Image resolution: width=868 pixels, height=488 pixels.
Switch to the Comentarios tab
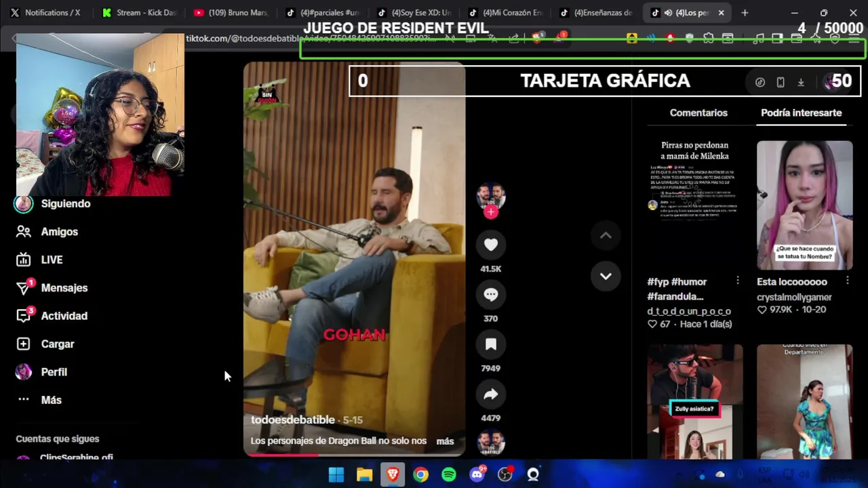(x=698, y=113)
